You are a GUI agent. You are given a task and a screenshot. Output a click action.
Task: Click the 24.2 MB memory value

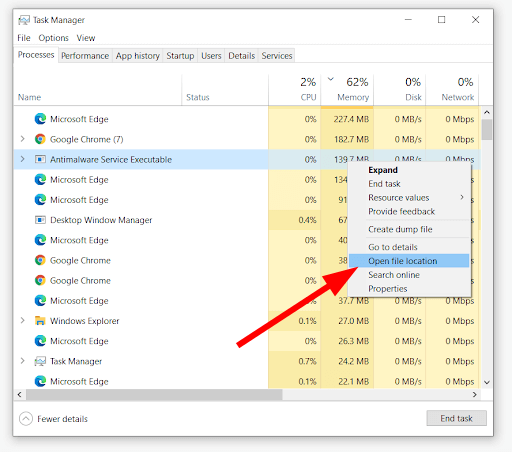pos(354,361)
